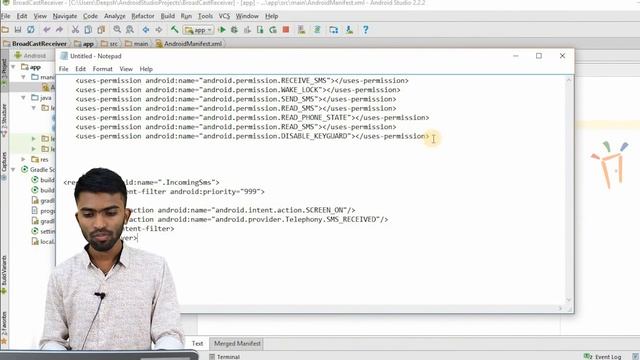The height and width of the screenshot is (360, 640).
Task: Collapse the Gradle Scripts tree node
Action: click(13, 169)
